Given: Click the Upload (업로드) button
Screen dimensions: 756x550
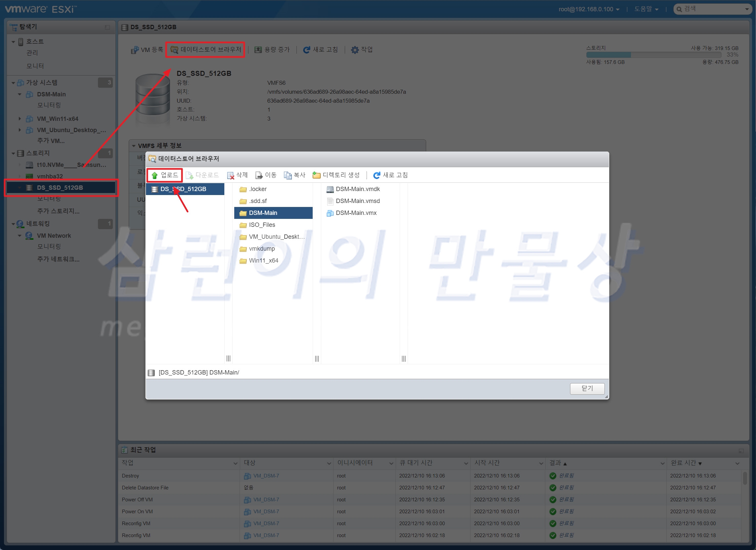Looking at the screenshot, I should coord(165,175).
